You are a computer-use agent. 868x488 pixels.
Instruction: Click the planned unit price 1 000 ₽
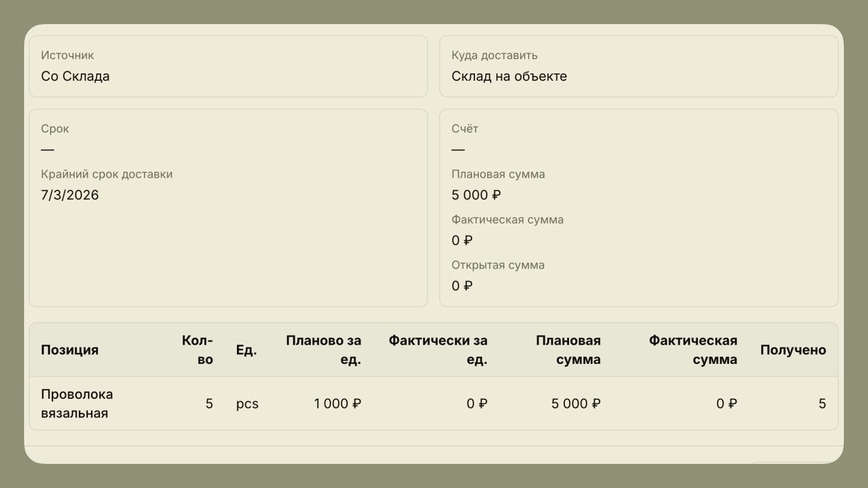pyautogui.click(x=338, y=404)
